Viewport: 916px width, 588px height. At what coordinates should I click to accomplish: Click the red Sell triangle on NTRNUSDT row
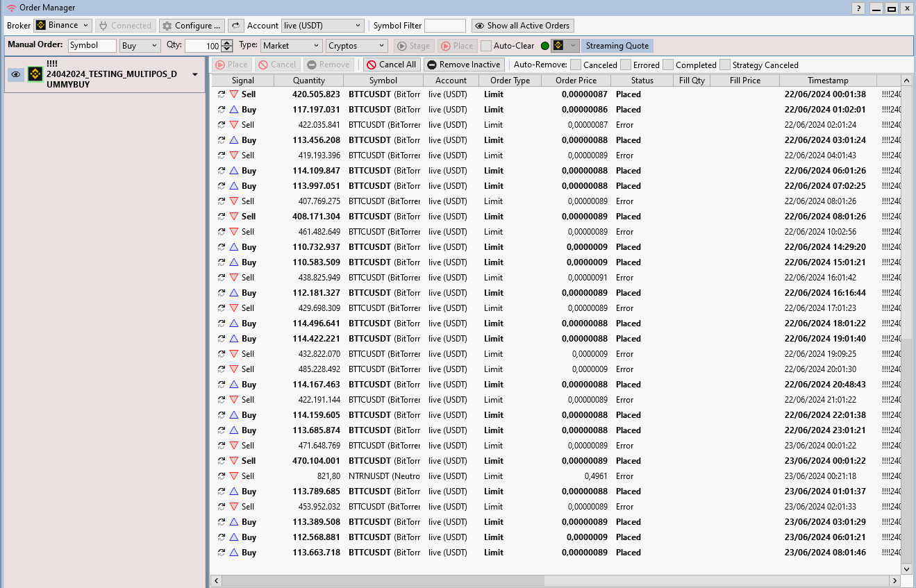coord(234,476)
